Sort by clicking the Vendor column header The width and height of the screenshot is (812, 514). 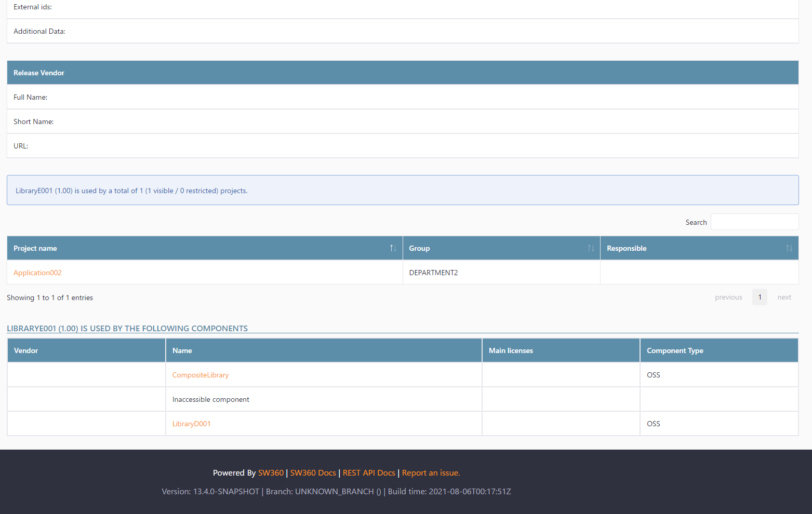click(26, 350)
